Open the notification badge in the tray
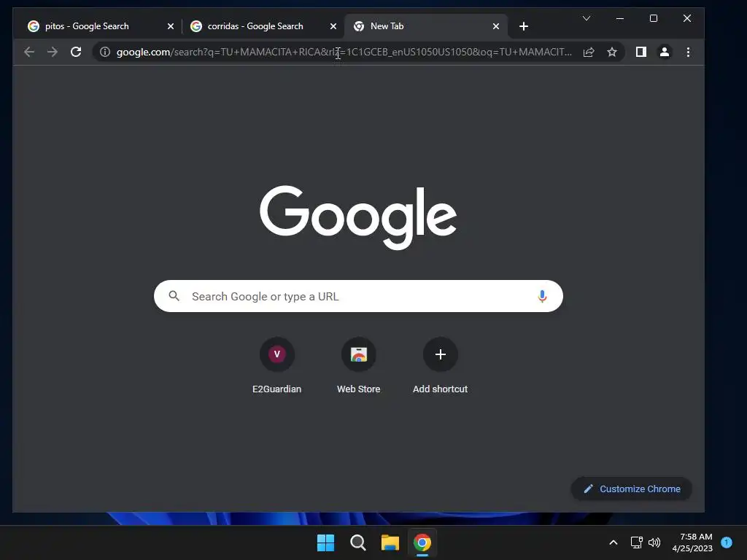Viewport: 747px width, 560px height. tap(727, 542)
